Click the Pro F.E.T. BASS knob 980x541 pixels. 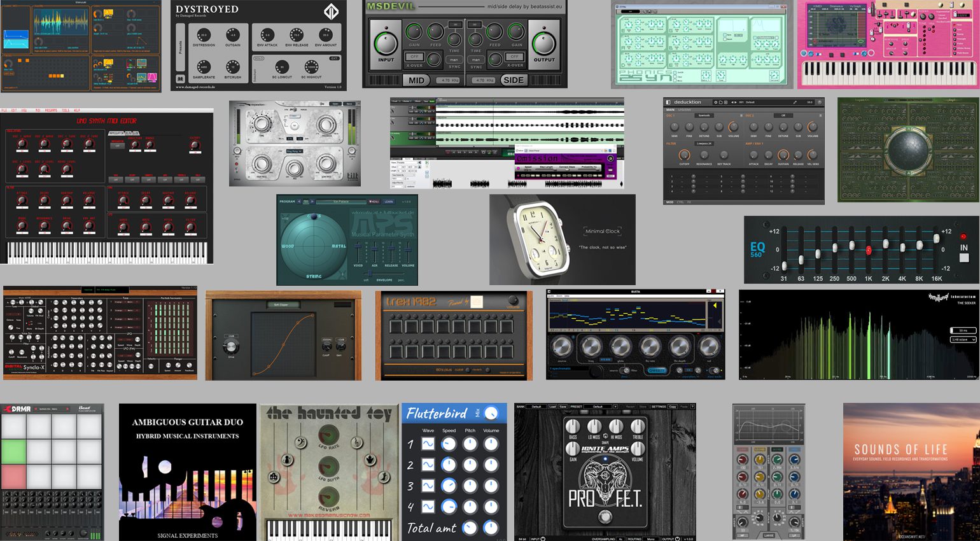573,427
